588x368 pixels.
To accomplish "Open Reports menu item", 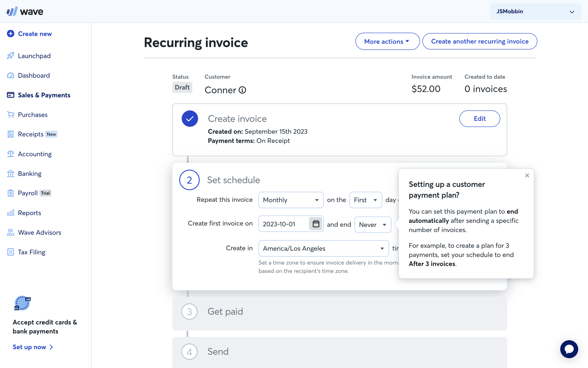I will pos(29,213).
